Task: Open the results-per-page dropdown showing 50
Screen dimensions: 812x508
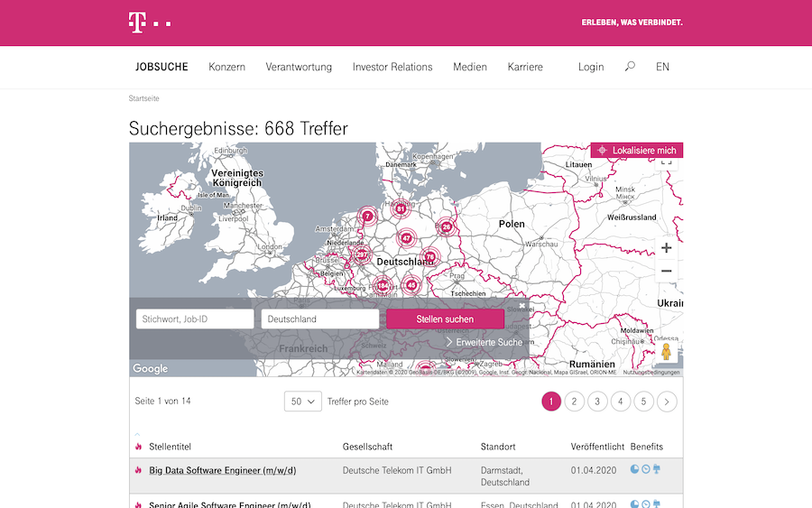Action: (302, 402)
